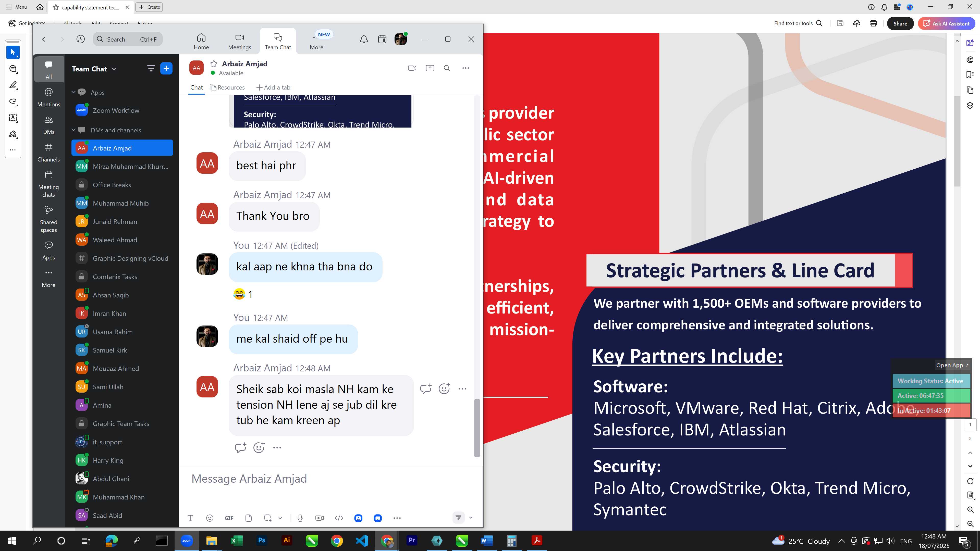Click Add a tab in chat
Viewport: 980px width, 551px height.
click(273, 87)
